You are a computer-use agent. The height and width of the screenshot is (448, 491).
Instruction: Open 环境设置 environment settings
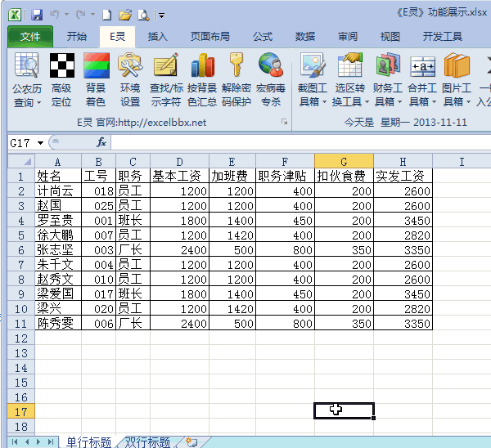(130, 65)
